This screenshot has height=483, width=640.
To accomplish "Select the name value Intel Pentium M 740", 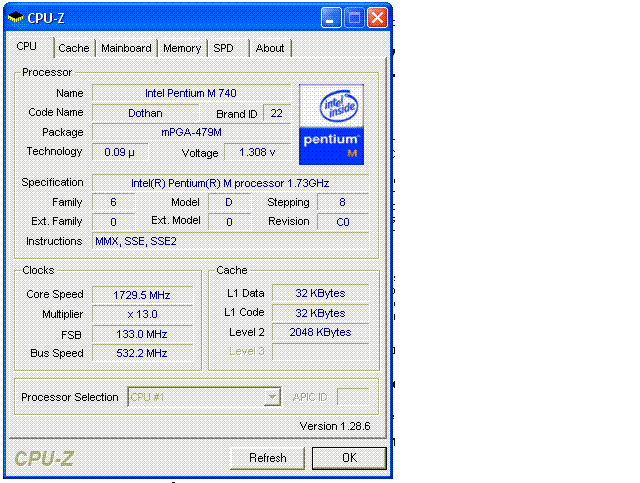I will point(191,93).
